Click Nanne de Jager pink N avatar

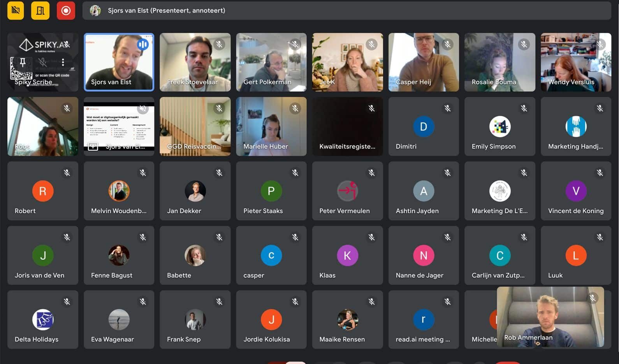(x=424, y=255)
